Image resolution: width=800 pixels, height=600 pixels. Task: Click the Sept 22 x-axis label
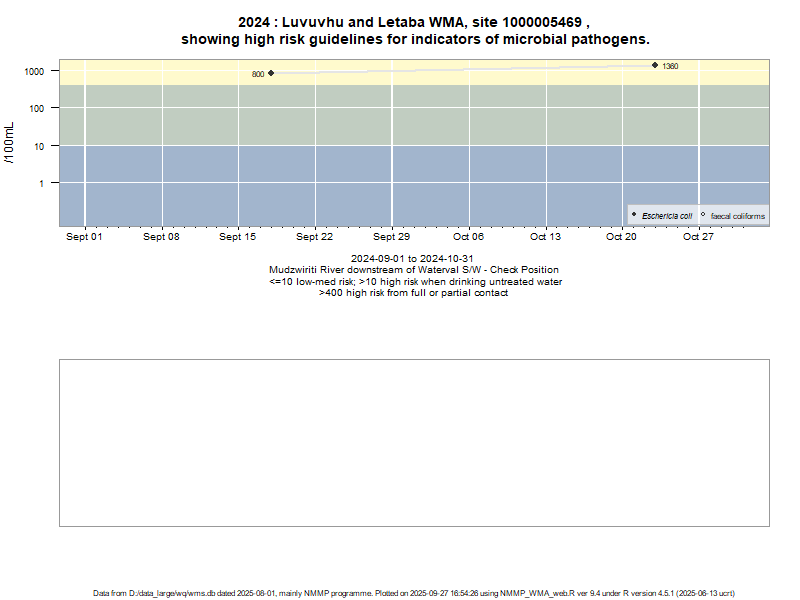(314, 237)
